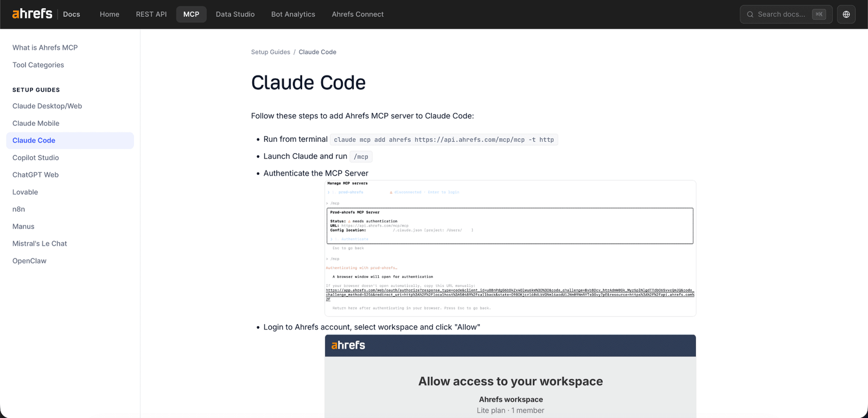Click the 'Authenticate the MCP Server' step
This screenshot has width=868, height=418.
point(316,173)
